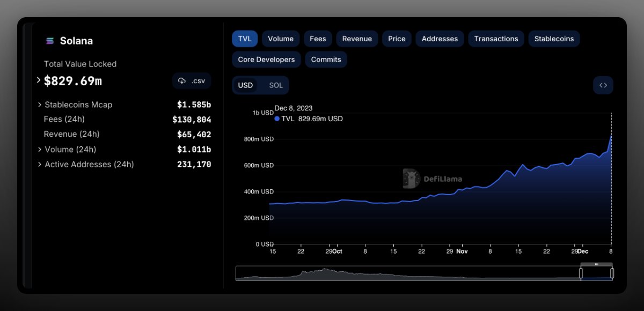Click the right handle of range slider
The image size is (644, 311).
point(612,273)
